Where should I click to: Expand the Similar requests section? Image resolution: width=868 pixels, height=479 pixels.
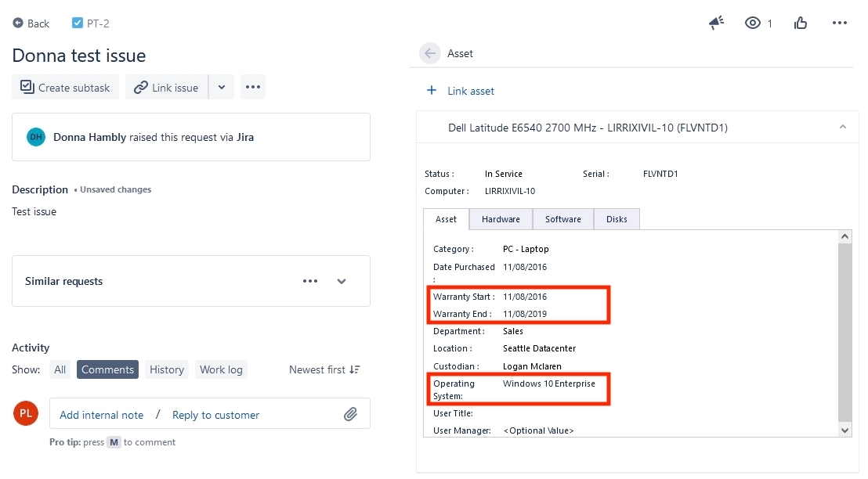click(342, 280)
